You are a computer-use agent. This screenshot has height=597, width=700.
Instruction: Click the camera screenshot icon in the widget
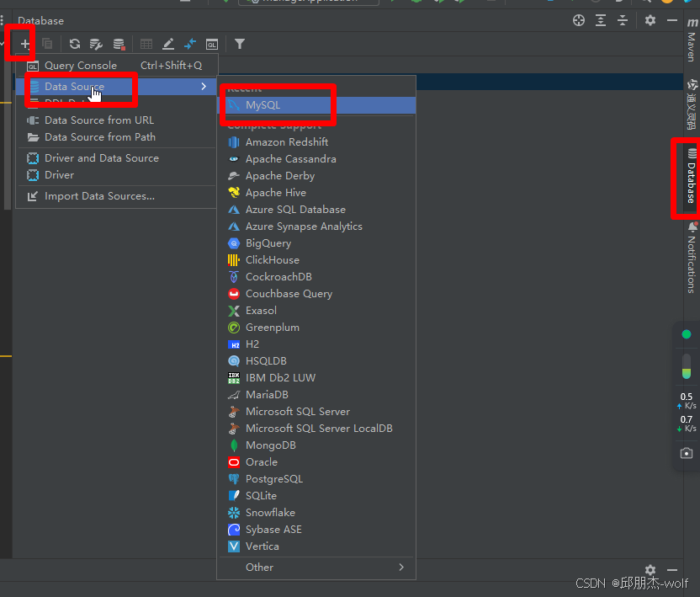point(687,453)
